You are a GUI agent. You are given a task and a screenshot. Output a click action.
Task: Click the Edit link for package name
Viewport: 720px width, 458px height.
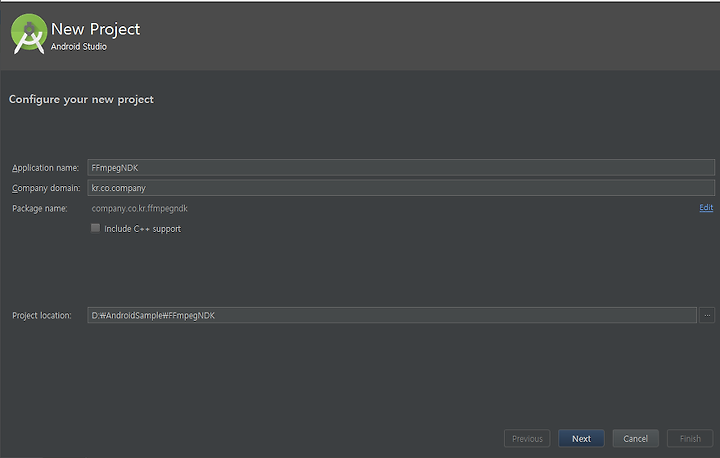pos(706,208)
